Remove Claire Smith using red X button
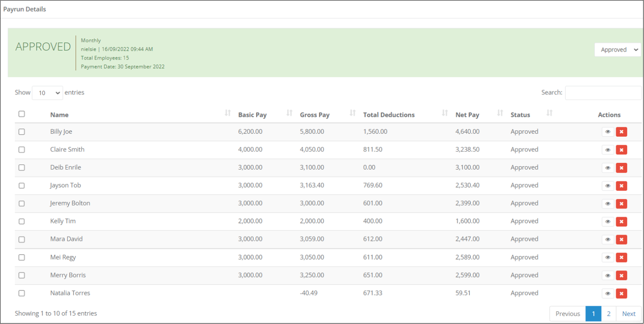This screenshot has width=644, height=324. (x=621, y=150)
